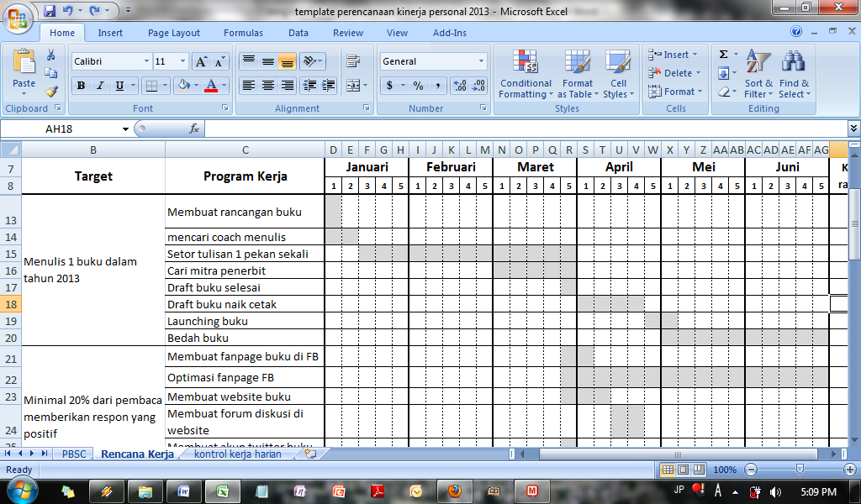Activate the Format Painter brush
Screen dimensions: 861x504
coord(51,91)
